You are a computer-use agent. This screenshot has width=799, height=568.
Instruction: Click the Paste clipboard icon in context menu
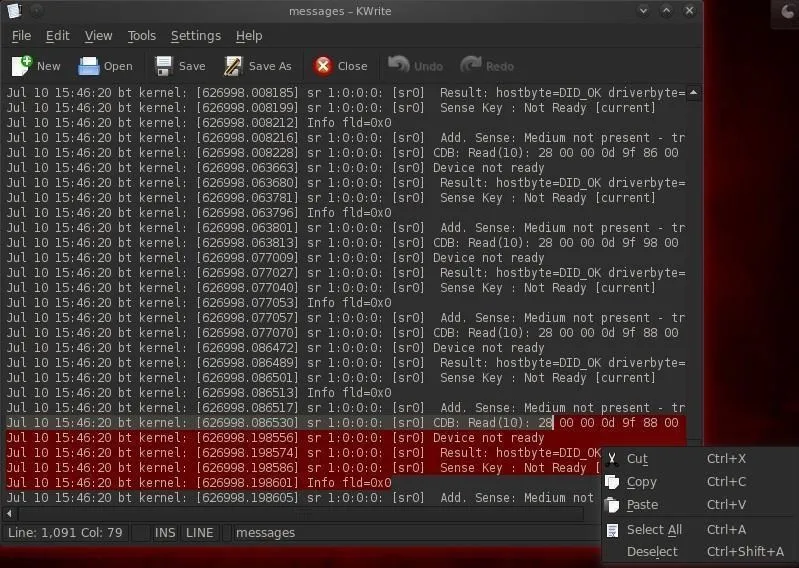point(612,505)
